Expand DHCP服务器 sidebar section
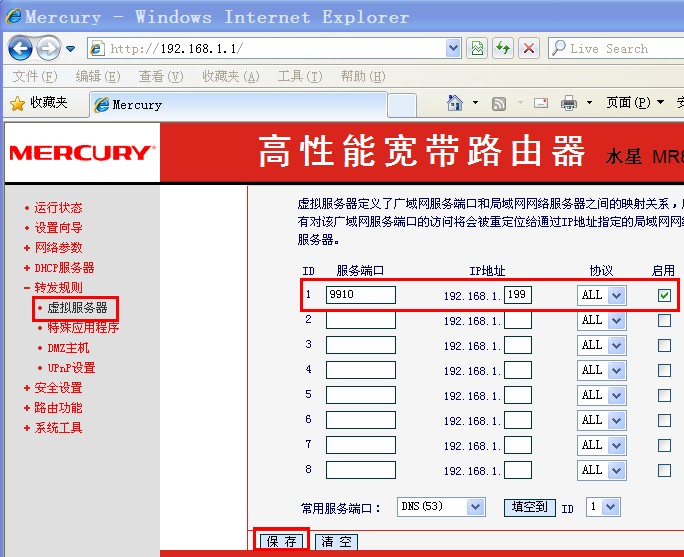 (x=64, y=267)
